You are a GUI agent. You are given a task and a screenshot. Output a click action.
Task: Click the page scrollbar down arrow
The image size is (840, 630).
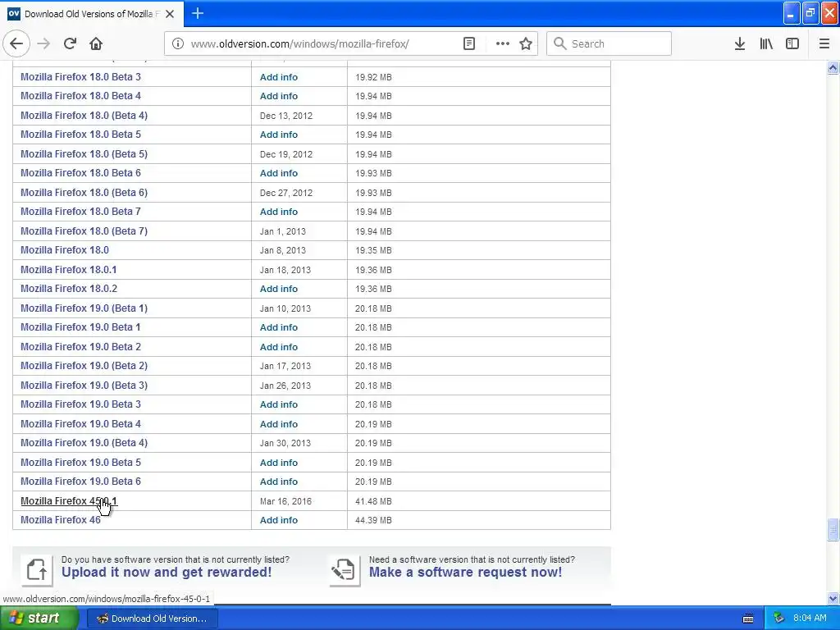coord(833,598)
